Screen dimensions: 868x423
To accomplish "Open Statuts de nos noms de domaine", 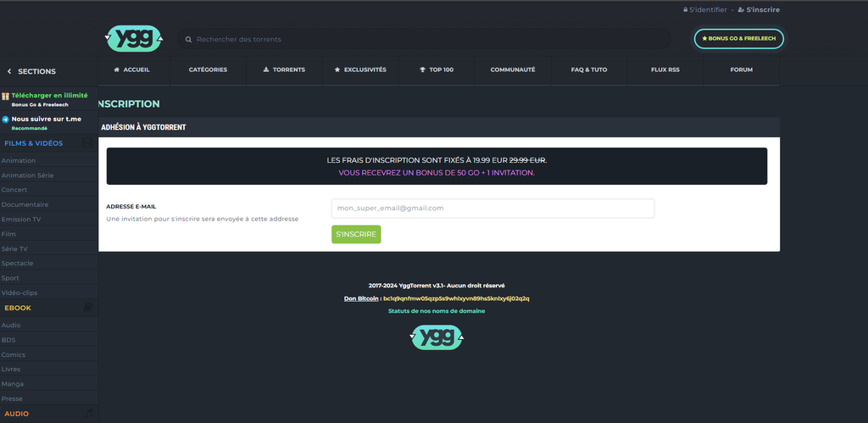I will [437, 311].
